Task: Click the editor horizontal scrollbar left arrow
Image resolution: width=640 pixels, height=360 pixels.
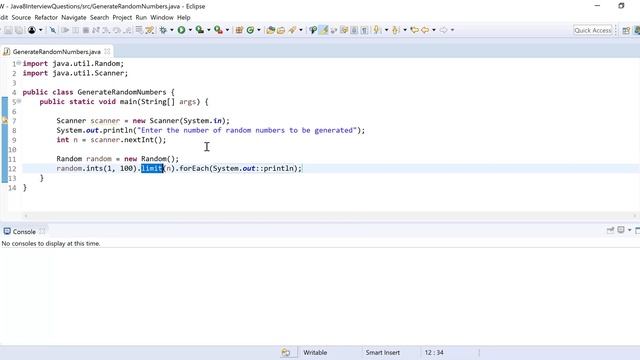Action: [x=26, y=216]
